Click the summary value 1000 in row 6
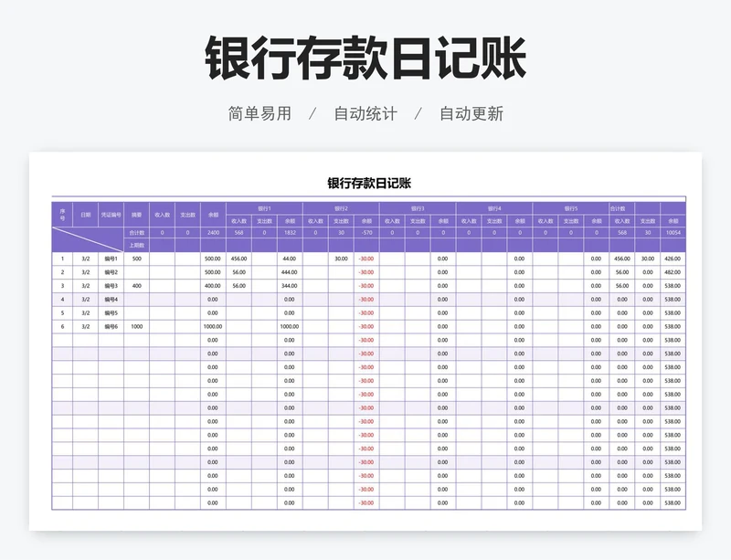731x560 pixels. (136, 326)
